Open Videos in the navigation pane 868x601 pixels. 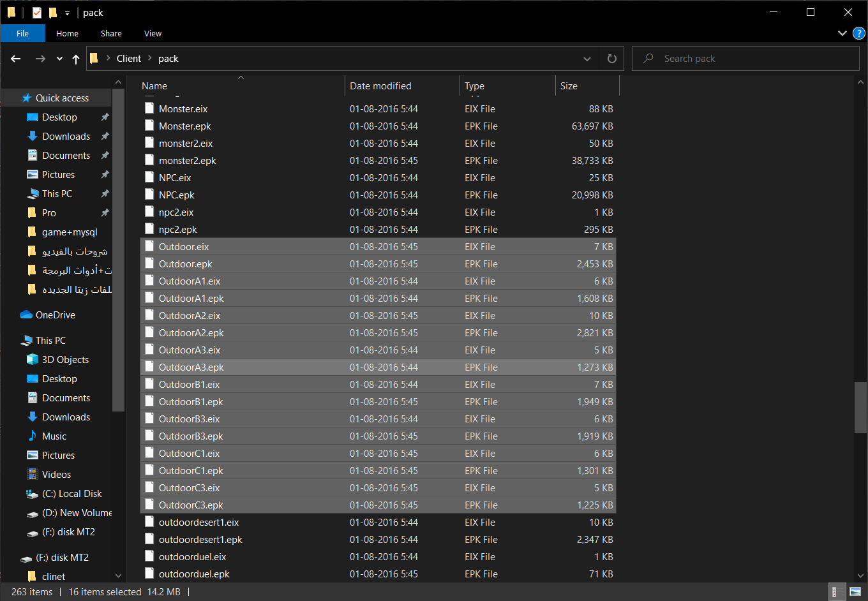tap(56, 475)
